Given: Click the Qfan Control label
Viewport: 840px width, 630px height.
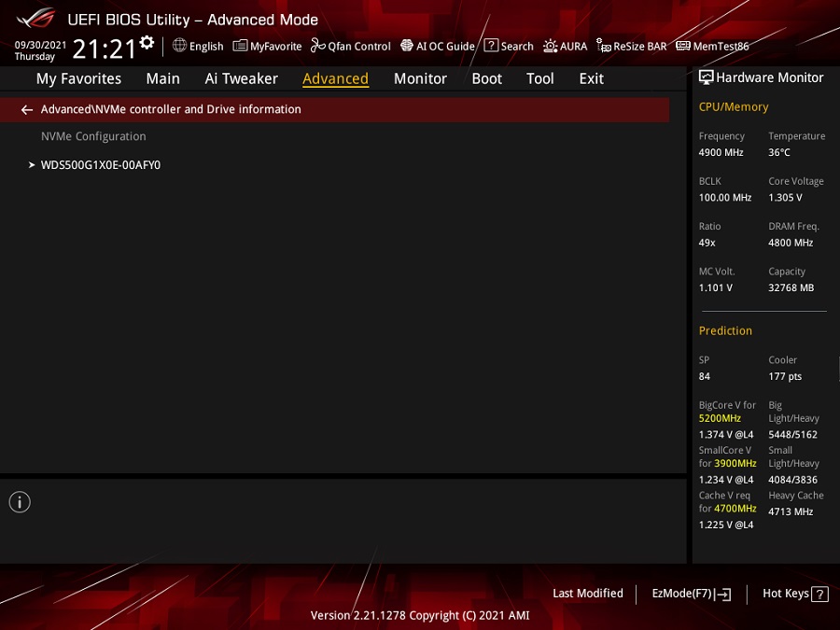Looking at the screenshot, I should (359, 47).
